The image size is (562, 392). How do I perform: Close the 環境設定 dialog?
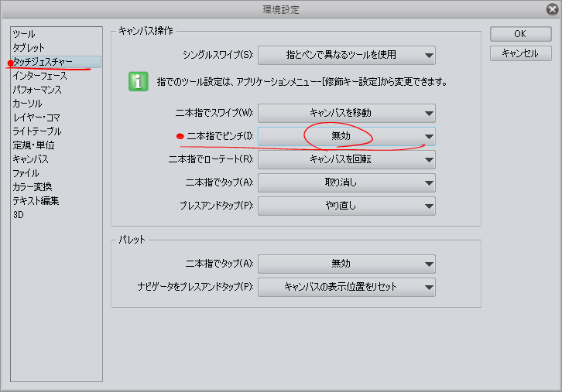click(x=552, y=9)
